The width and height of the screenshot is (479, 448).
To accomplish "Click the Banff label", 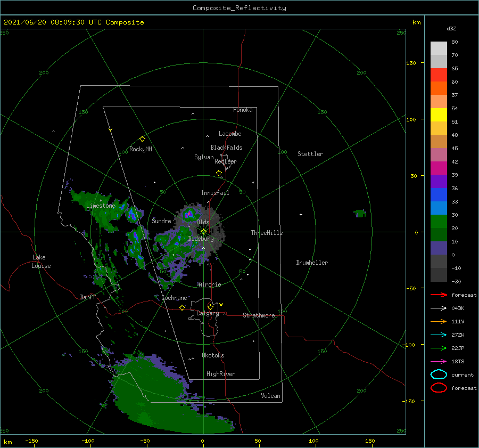I will pyautogui.click(x=88, y=297).
